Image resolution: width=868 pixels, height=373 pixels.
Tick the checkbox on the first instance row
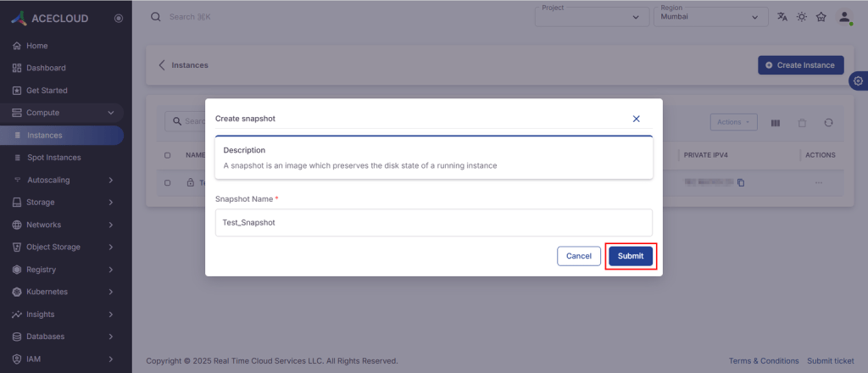coord(167,182)
